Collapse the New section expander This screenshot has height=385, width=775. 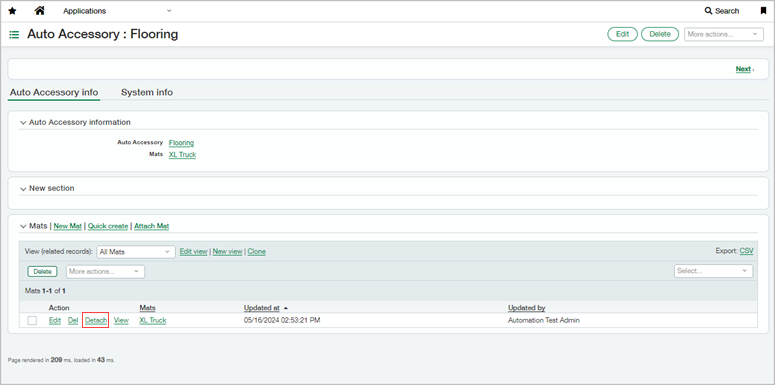tap(23, 189)
